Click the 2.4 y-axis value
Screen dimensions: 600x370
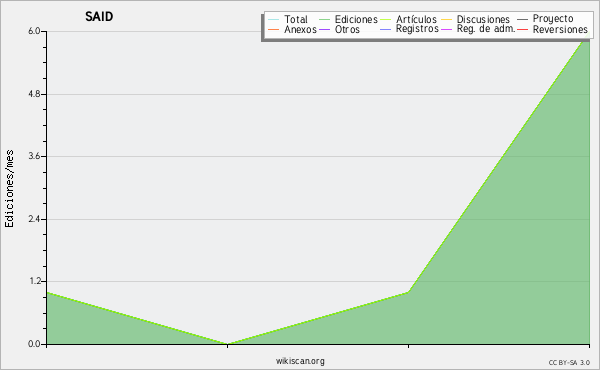coord(34,219)
